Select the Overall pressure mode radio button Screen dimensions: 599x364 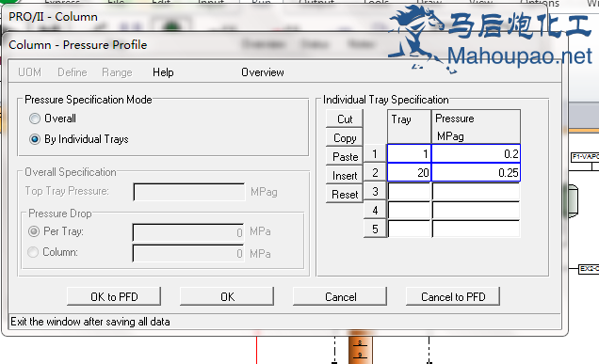(35, 119)
